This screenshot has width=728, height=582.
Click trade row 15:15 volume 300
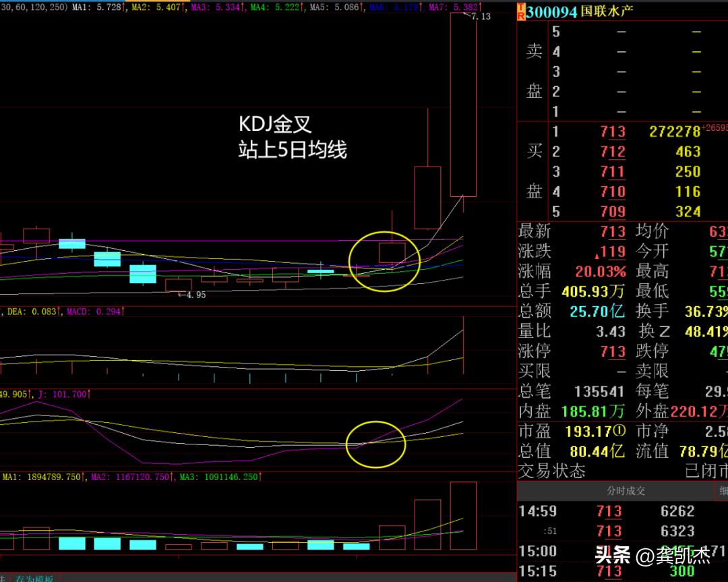681,571
